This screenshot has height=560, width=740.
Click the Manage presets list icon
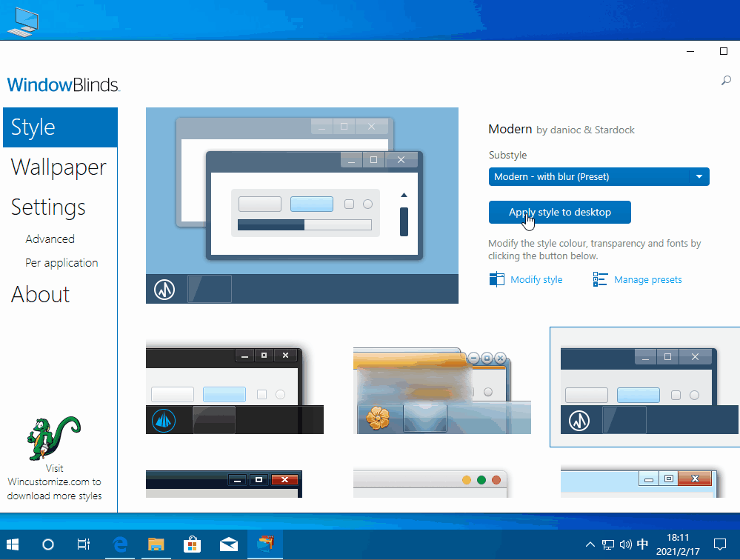(x=600, y=279)
